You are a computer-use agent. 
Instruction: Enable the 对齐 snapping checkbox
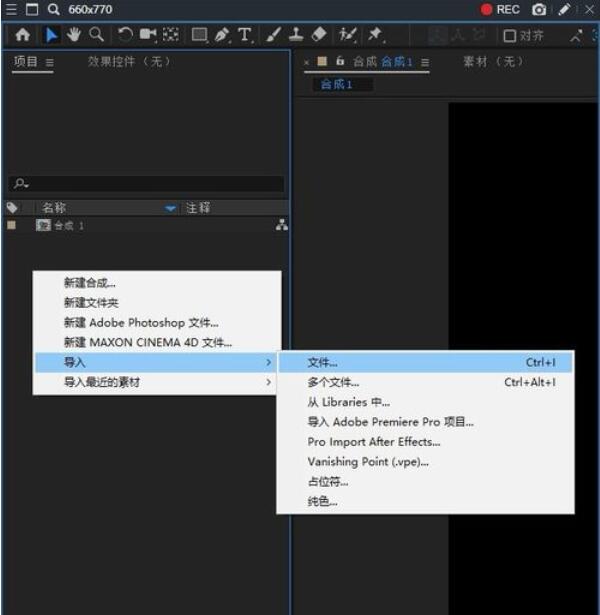click(x=509, y=36)
